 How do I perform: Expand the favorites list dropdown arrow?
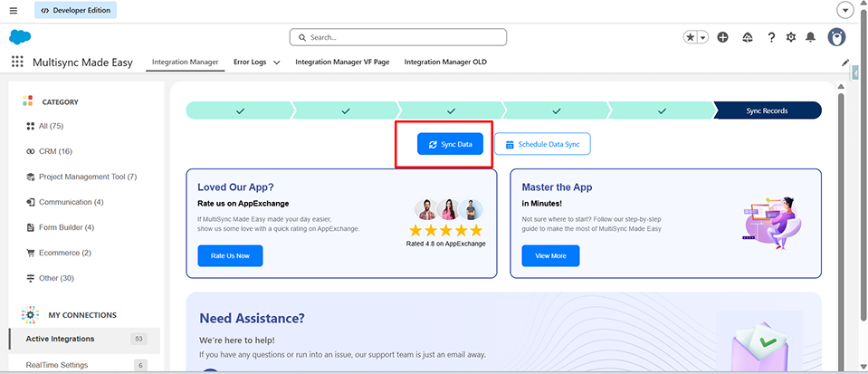click(703, 37)
